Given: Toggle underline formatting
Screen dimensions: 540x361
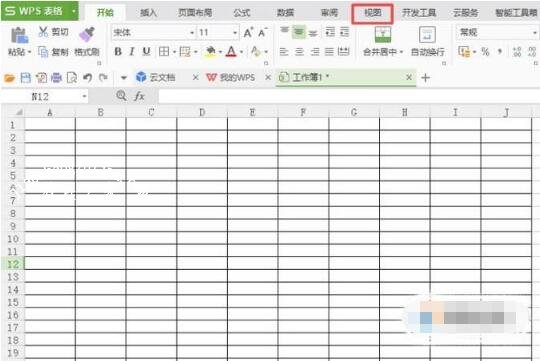Looking at the screenshot, I should (146, 52).
